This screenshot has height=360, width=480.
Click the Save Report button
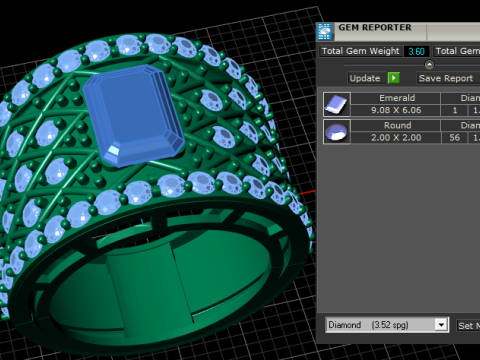click(x=446, y=78)
